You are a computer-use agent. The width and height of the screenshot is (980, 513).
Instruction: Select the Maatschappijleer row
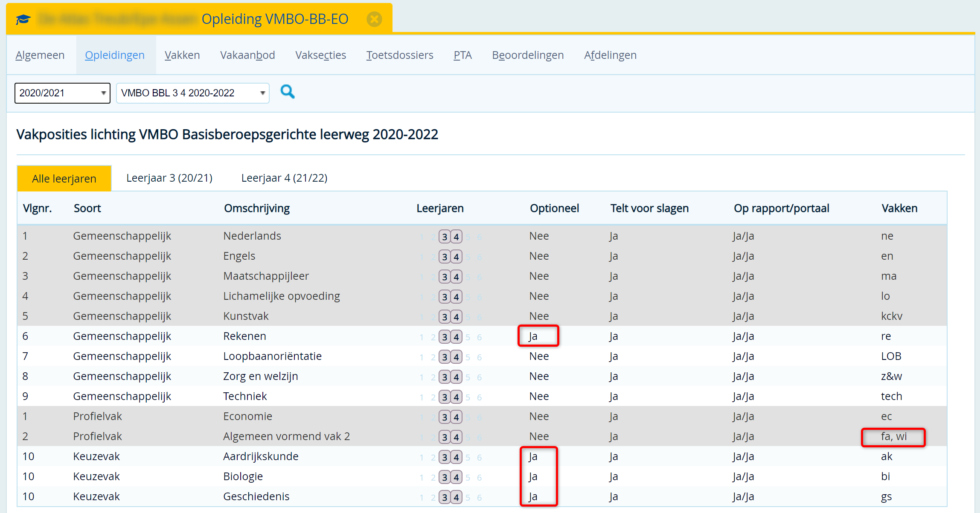[482, 276]
